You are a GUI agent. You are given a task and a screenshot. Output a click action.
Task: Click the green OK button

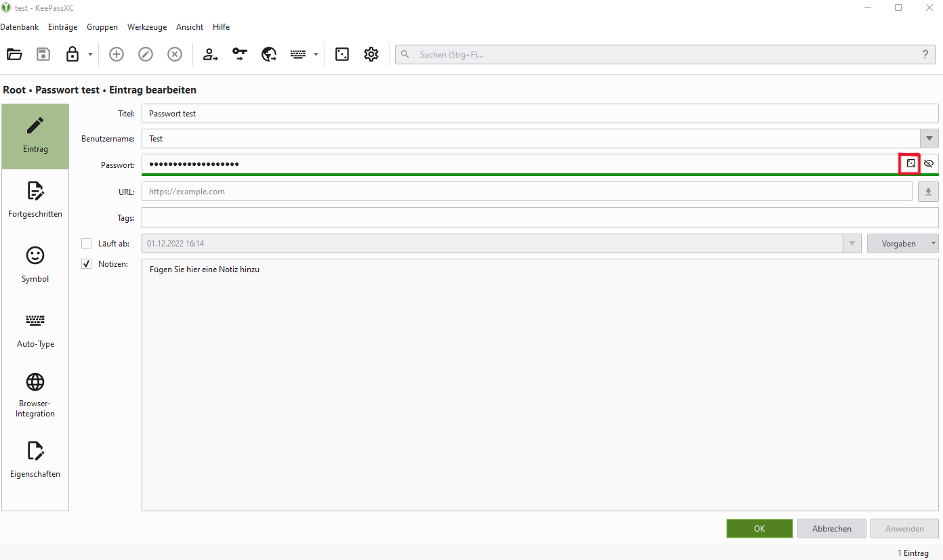coord(759,529)
